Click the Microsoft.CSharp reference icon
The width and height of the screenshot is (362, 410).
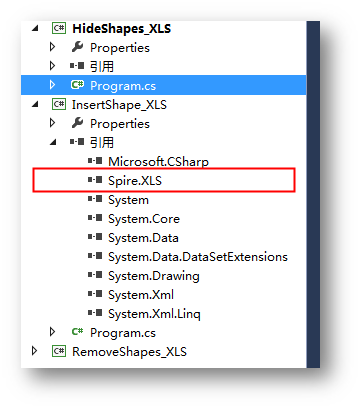coord(95,161)
